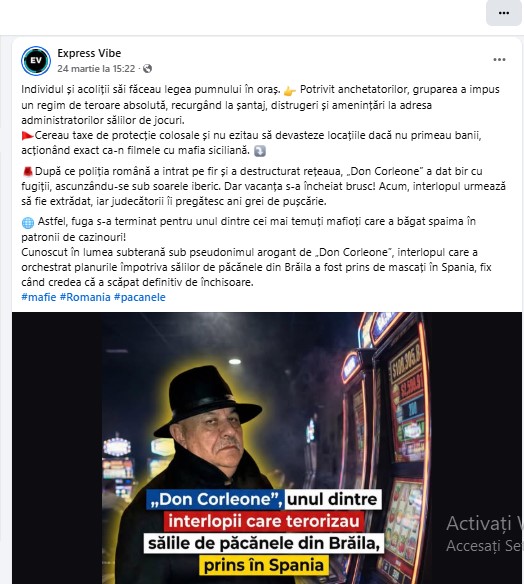The width and height of the screenshot is (524, 584).
Task: Click the red triangle emoji before Cereau
Action: [x=27, y=136]
